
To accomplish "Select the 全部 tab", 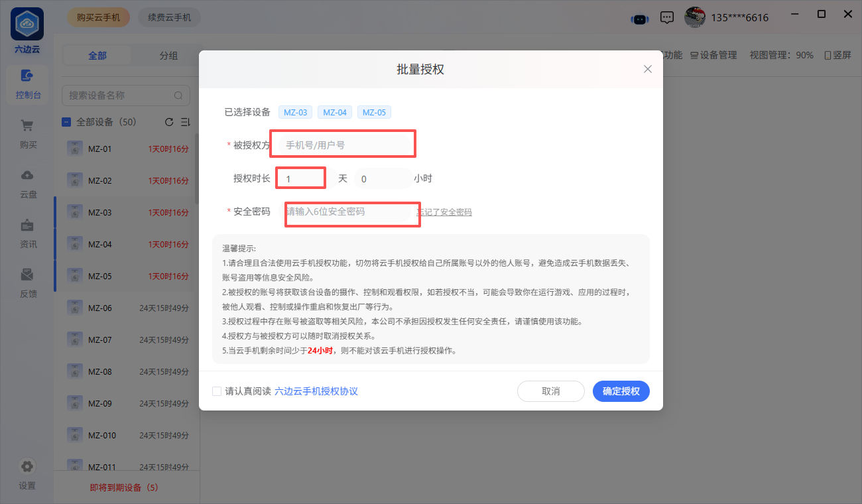I will [97, 56].
